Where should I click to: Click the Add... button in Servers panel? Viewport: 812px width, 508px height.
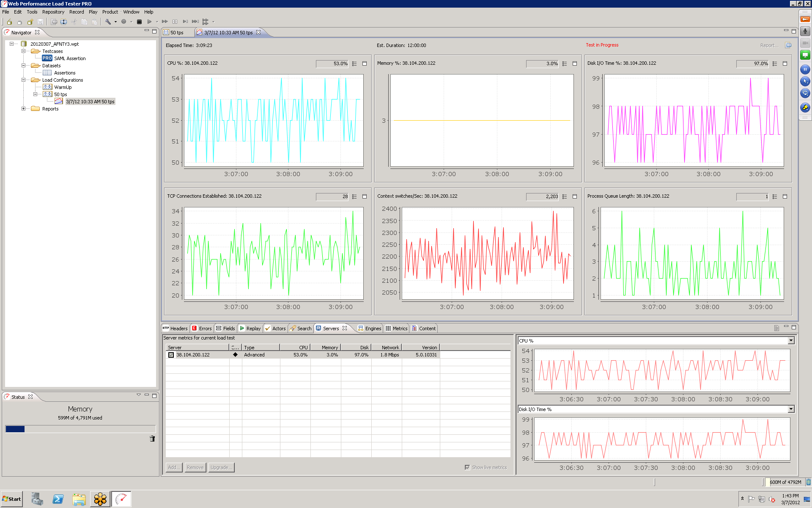pos(173,467)
